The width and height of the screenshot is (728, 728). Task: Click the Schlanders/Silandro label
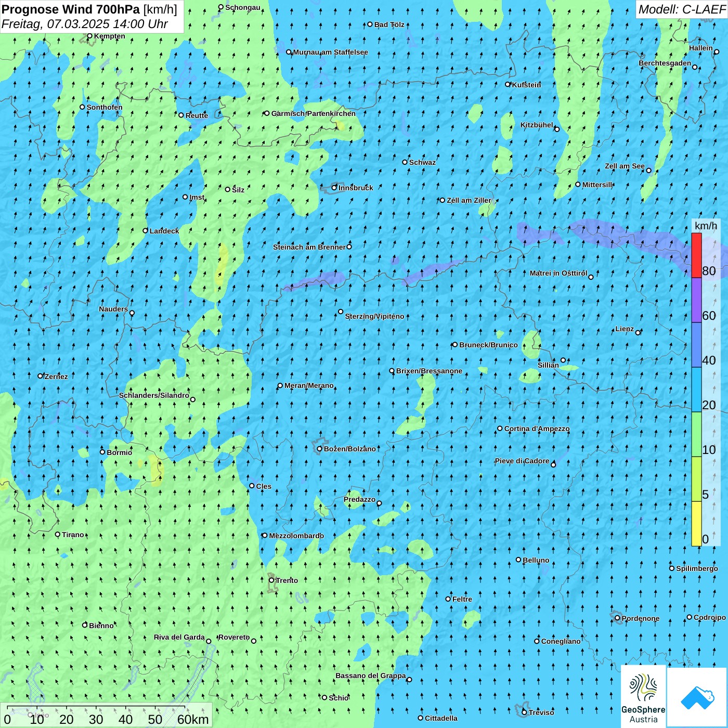pyautogui.click(x=154, y=395)
